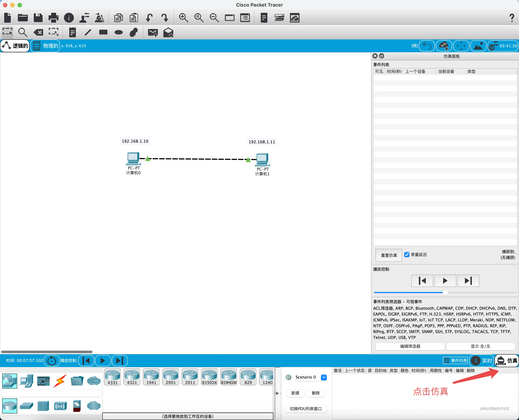Click the Set Tiled Background icon
The width and height of the screenshot is (519, 420).
click(478, 46)
